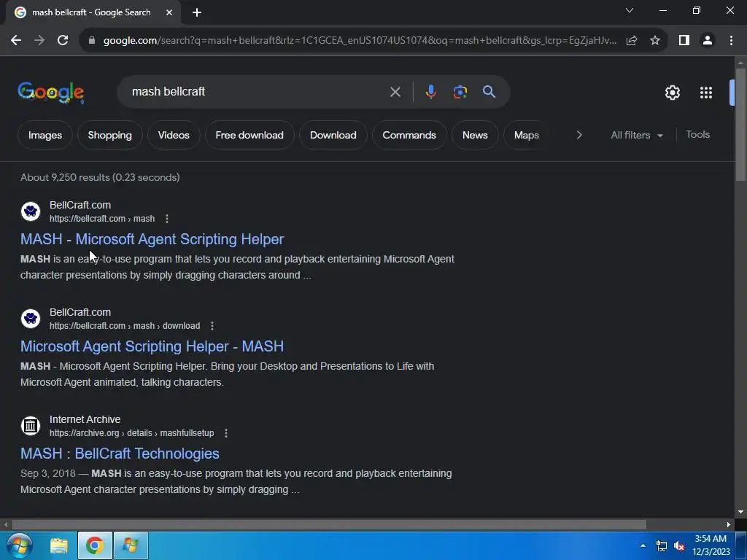
Task: Open more options for bellcraft.com › mash result
Action: click(167, 219)
